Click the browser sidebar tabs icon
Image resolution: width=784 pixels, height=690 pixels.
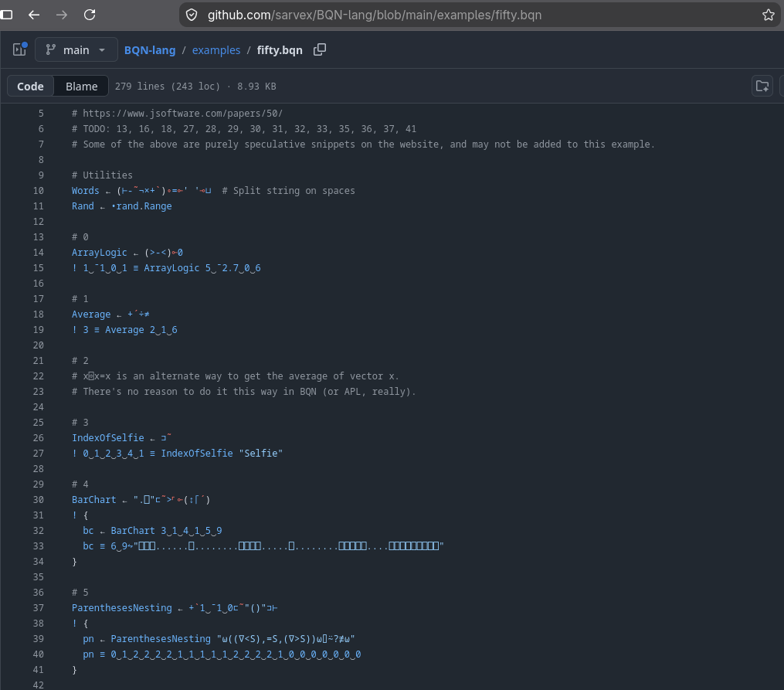(6, 15)
